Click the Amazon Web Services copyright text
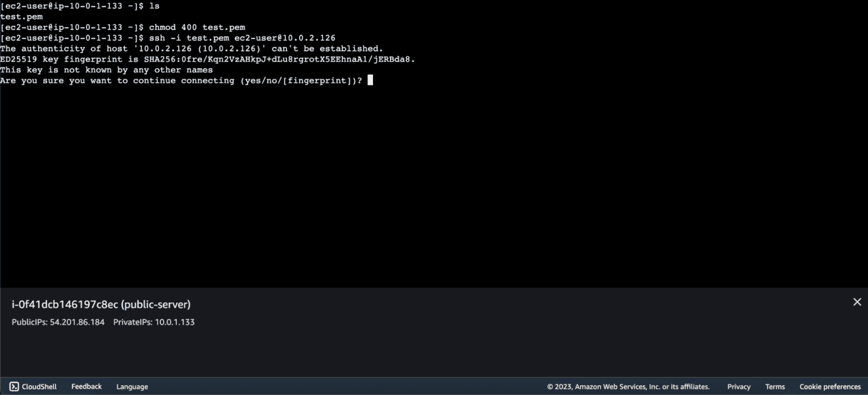The image size is (868, 395). [628, 387]
